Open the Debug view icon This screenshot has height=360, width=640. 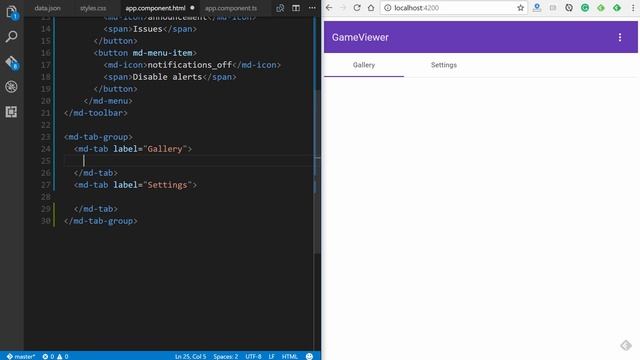pos(11,87)
